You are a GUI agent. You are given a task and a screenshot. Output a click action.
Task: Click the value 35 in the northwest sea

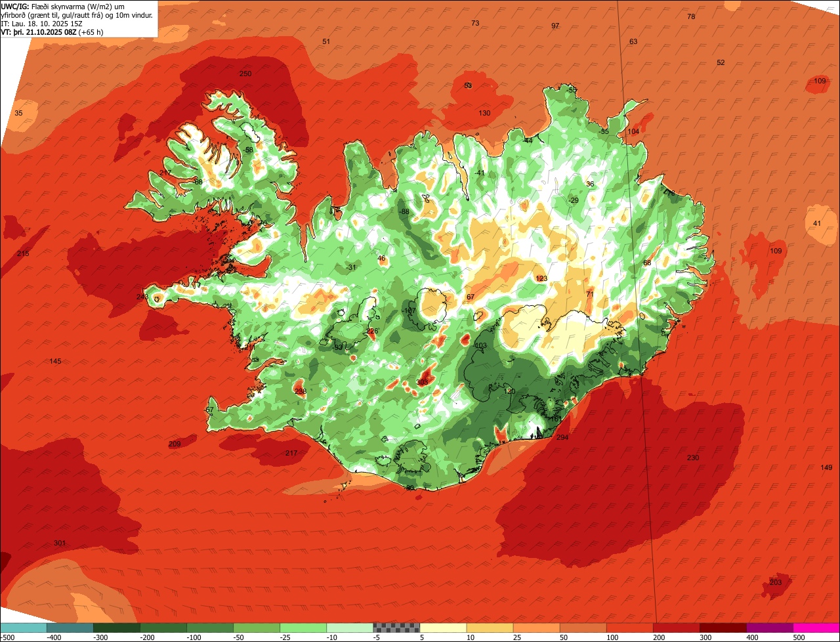[x=18, y=113]
